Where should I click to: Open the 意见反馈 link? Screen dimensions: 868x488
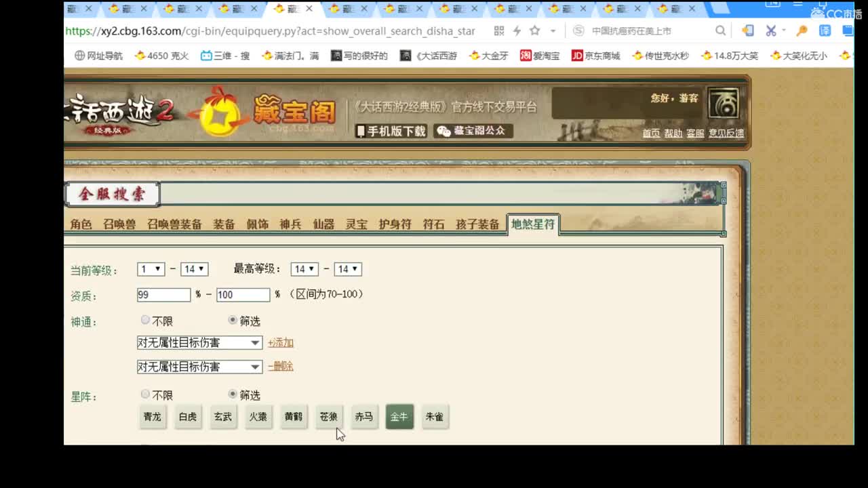click(726, 134)
